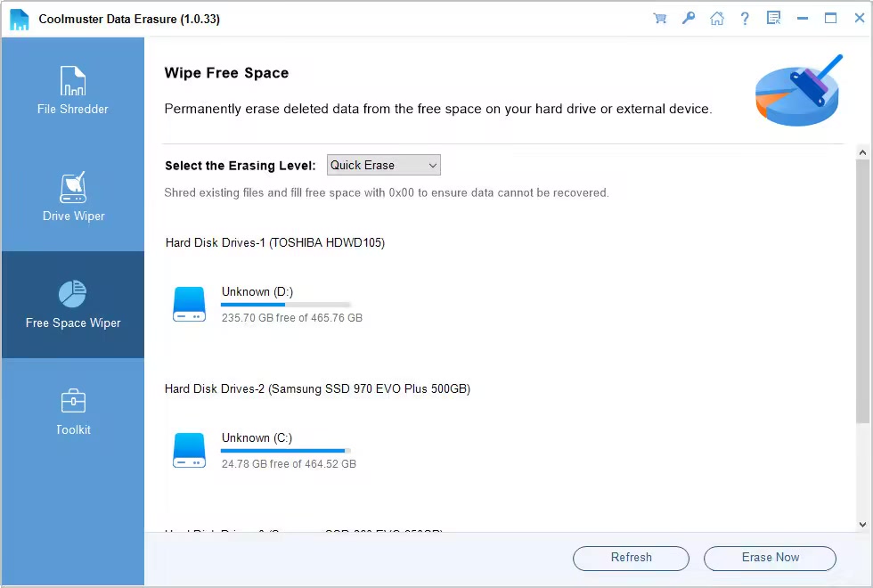This screenshot has height=588, width=873.
Task: Click the shopping cart purchase icon
Action: [660, 19]
